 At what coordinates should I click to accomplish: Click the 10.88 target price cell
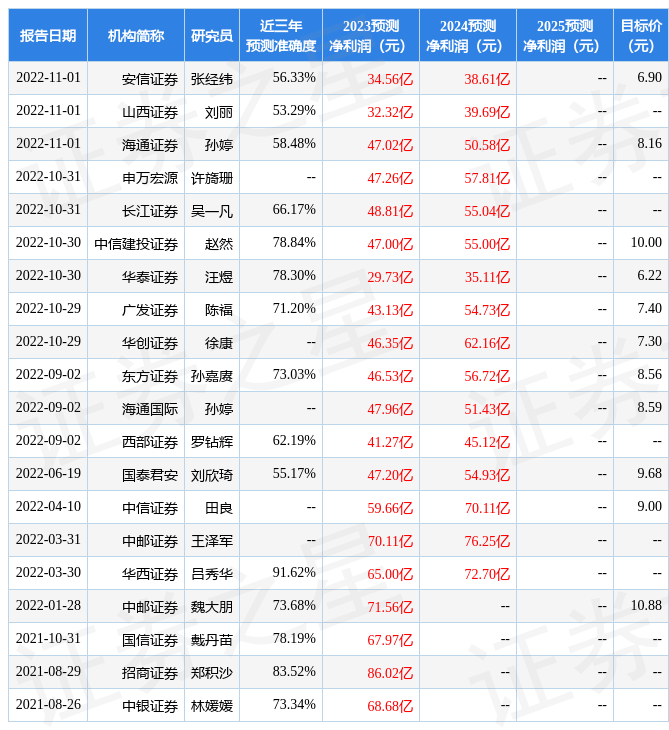646,606
